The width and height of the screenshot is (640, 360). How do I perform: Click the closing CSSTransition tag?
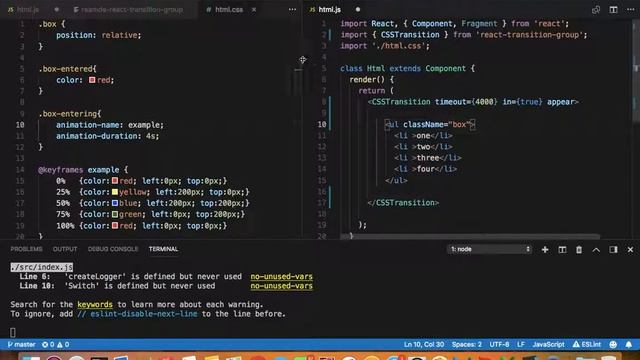click(x=403, y=202)
